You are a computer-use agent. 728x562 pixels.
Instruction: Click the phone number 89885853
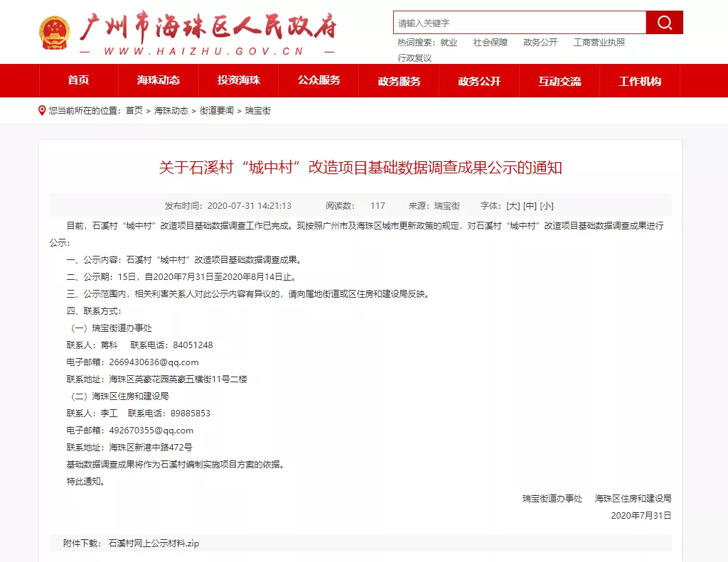(x=191, y=413)
